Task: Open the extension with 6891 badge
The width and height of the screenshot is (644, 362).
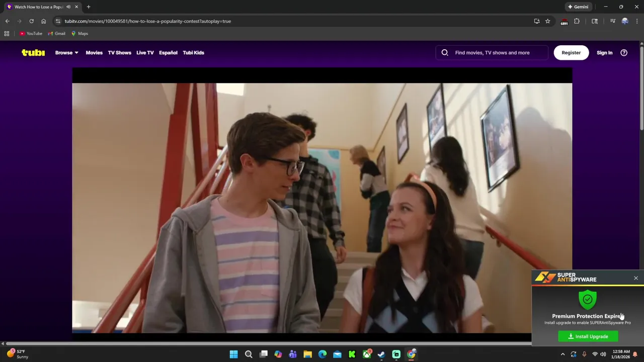Action: (x=564, y=21)
